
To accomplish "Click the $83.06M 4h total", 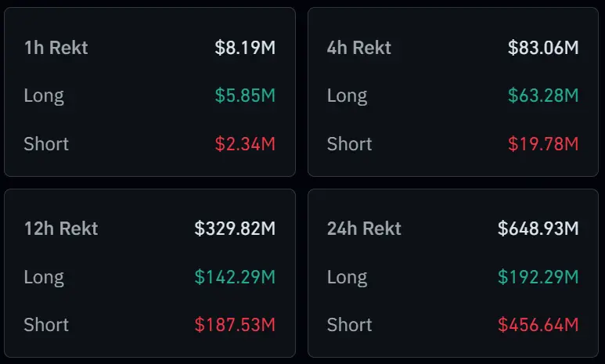I will point(543,48).
